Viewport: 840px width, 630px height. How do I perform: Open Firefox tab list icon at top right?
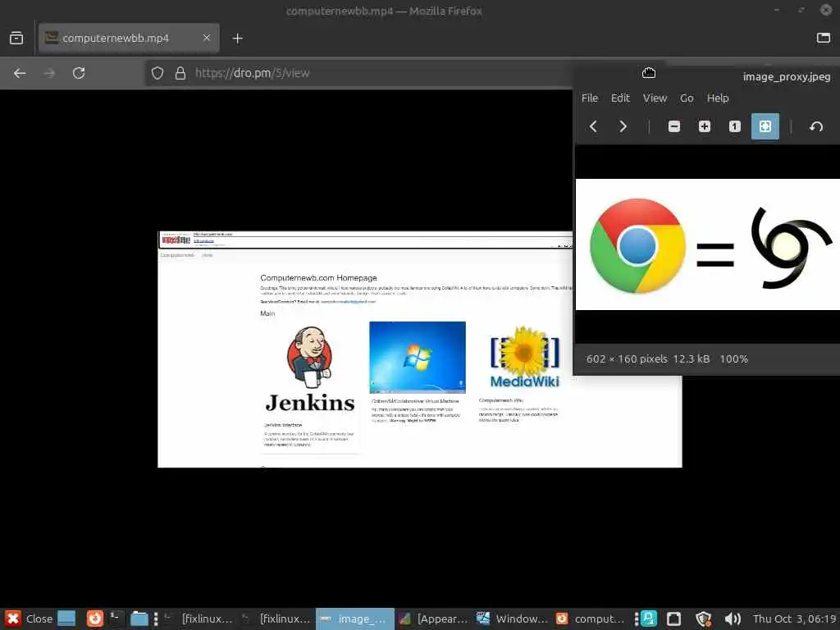tap(824, 38)
